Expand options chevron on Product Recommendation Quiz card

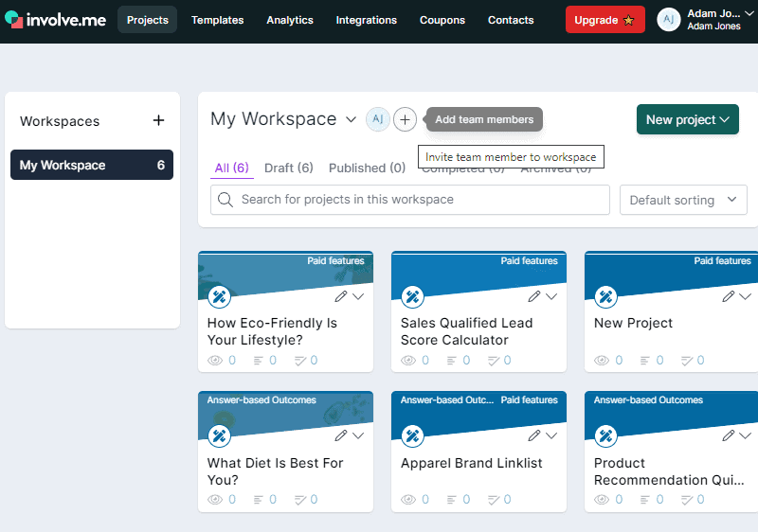click(744, 436)
